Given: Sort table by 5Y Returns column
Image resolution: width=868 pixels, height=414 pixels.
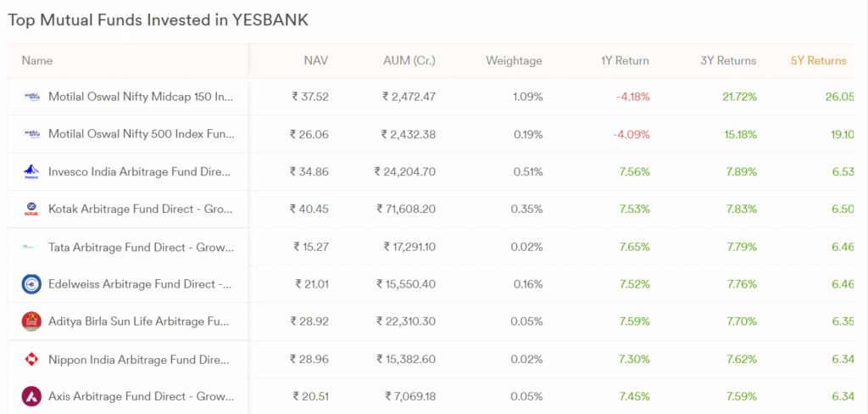Looking at the screenshot, I should (x=818, y=61).
